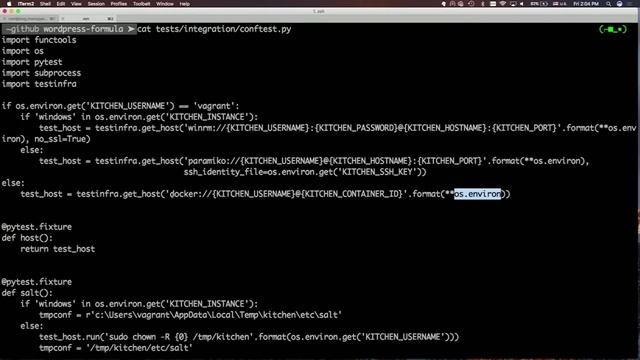The height and width of the screenshot is (360, 640).
Task: Click the winrm:// get_host line
Action: [338, 128]
